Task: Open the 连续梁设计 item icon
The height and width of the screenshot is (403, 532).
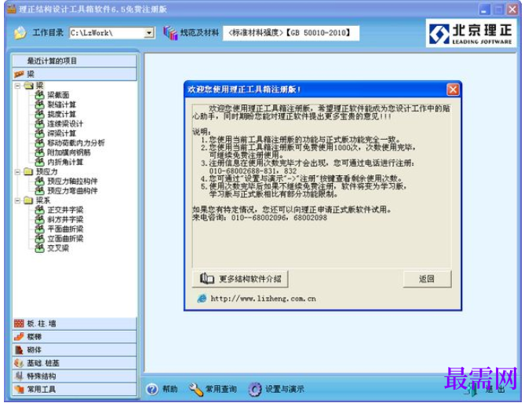Action: (40, 123)
